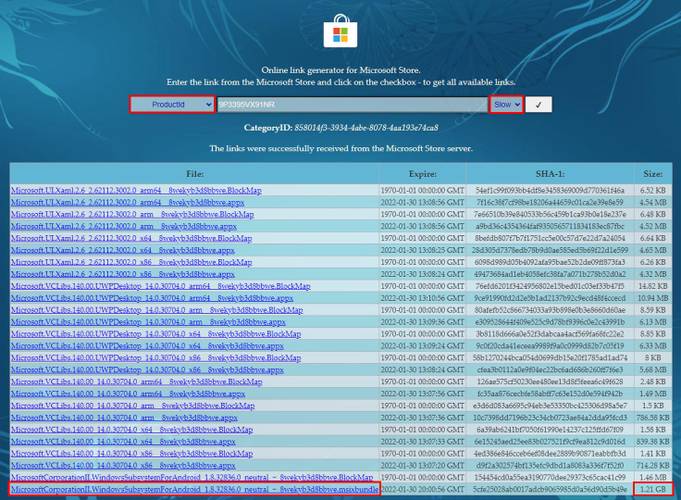This screenshot has width=681, height=500.
Task: Open VCLibs.140.00 14.0.30704.0 x86 BlockMap link
Action: point(132,454)
